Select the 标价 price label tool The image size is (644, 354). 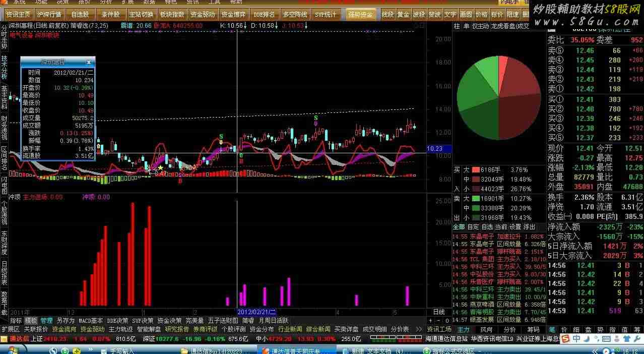497,15
